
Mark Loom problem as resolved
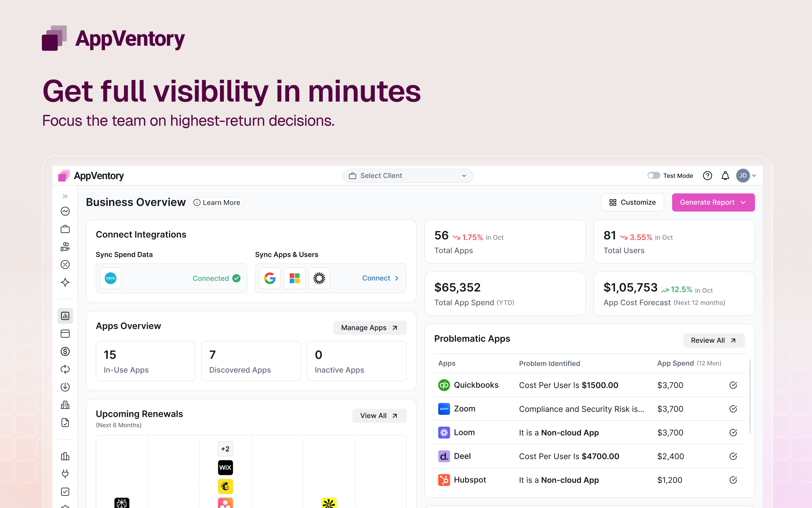[x=733, y=433]
